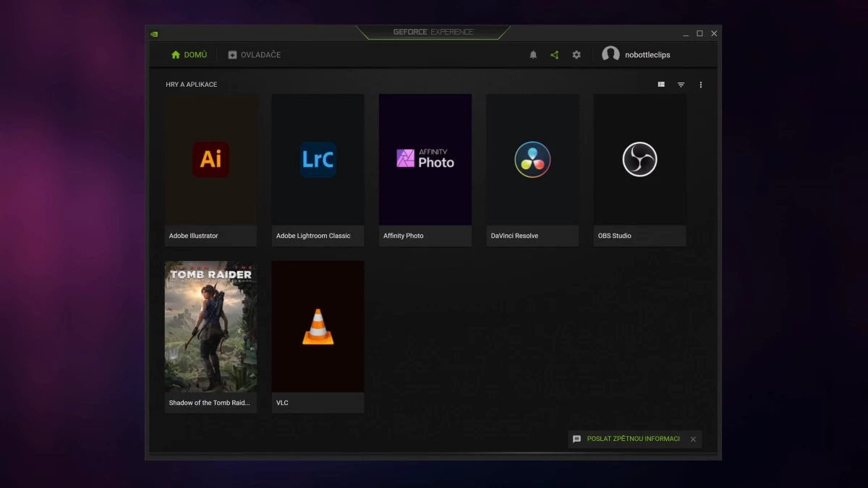Switch to the Ovladače drivers tab
The width and height of the screenshot is (868, 488).
click(x=254, y=55)
